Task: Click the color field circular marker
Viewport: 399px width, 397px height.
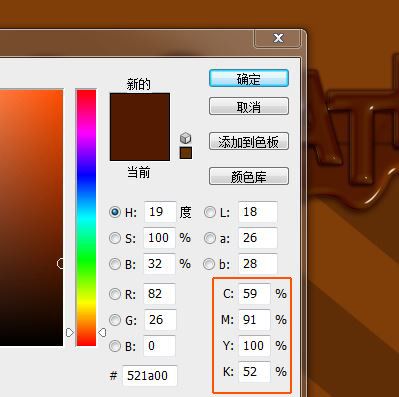Action: tap(60, 264)
